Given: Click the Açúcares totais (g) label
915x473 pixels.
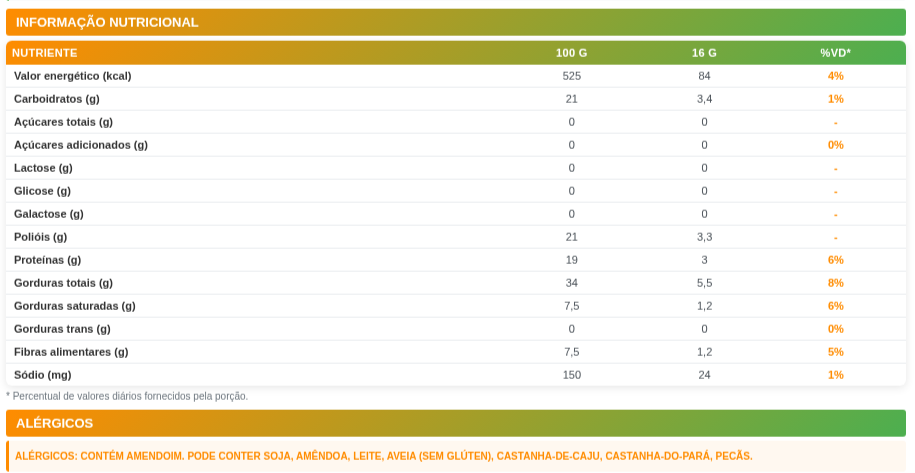Looking at the screenshot, I should [63, 122].
